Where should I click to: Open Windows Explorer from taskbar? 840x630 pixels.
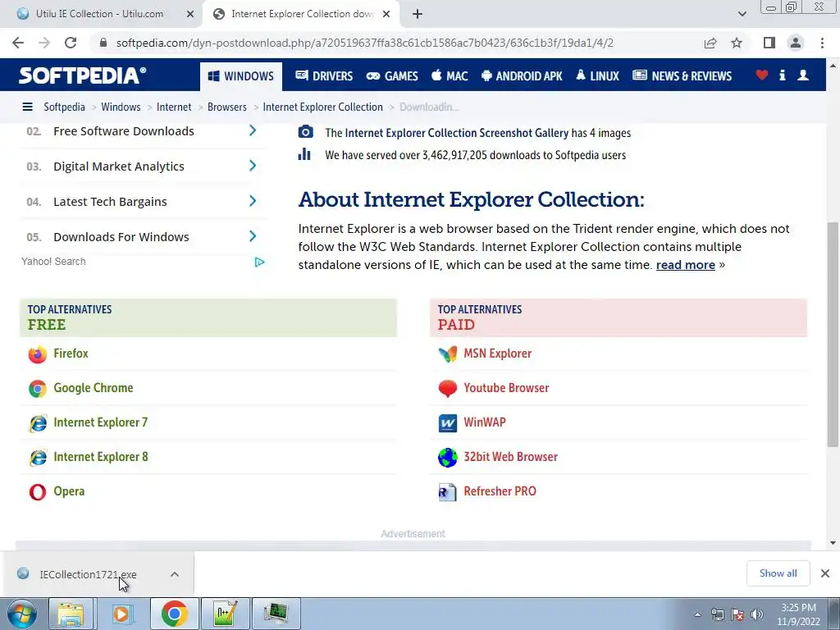coord(71,614)
